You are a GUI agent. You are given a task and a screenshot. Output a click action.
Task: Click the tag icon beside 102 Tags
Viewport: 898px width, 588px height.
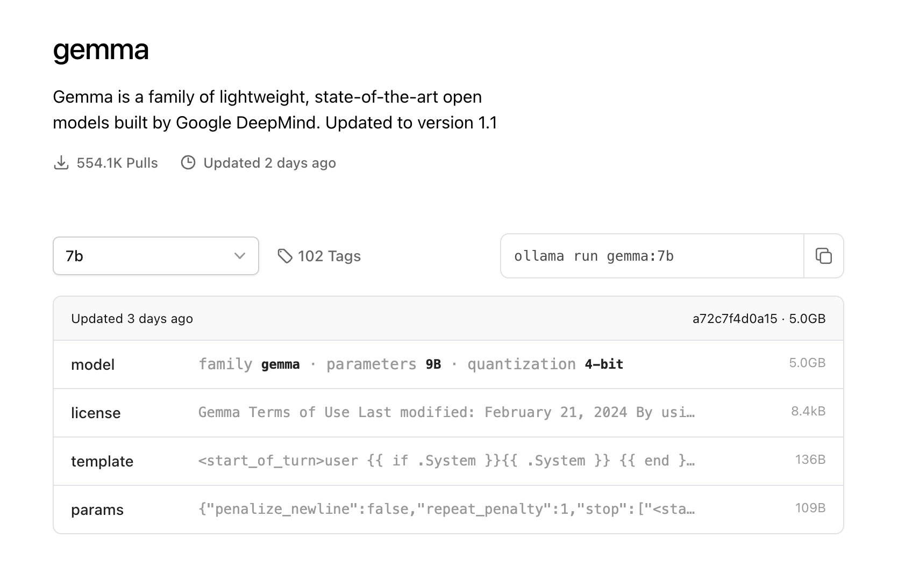[284, 256]
